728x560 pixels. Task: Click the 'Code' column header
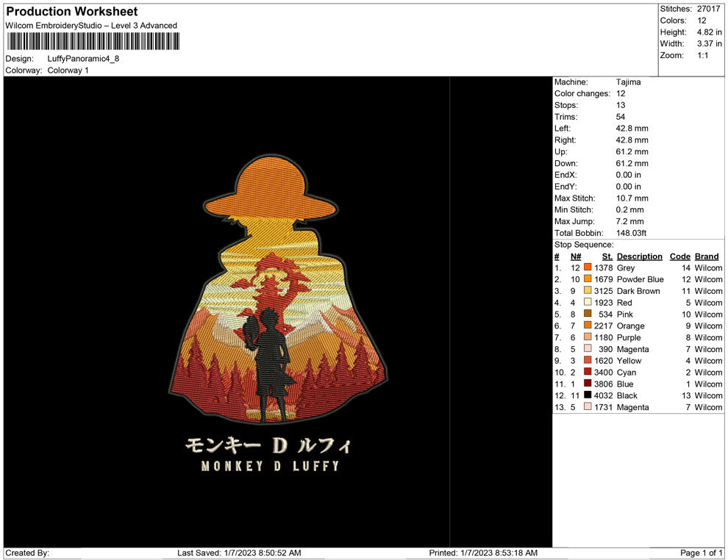click(x=679, y=256)
